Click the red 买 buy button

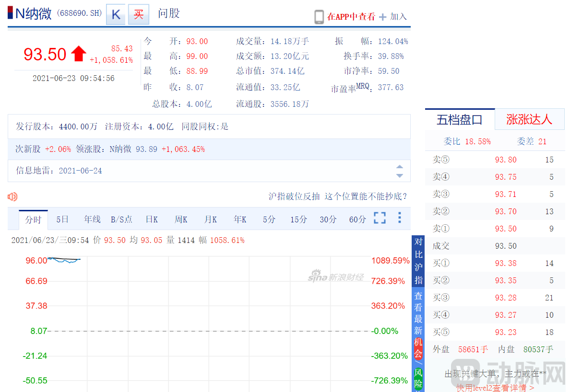click(139, 14)
